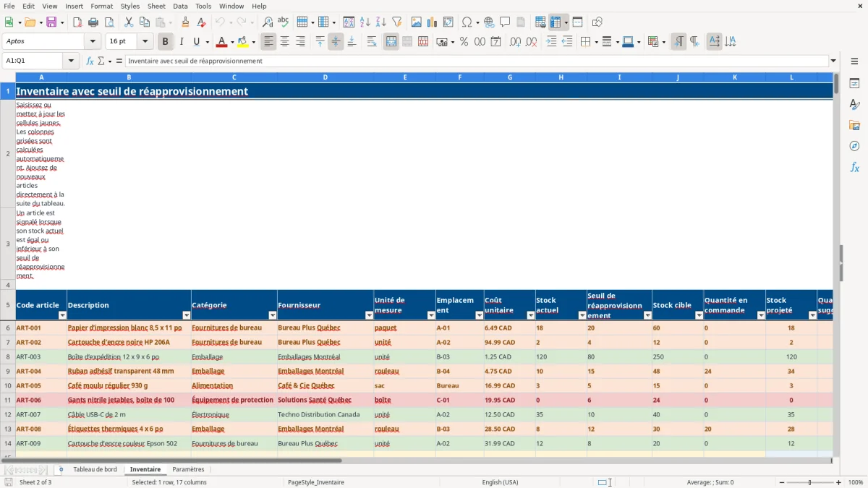The height and width of the screenshot is (488, 868).
Task: Apply yellow background color
Action: click(242, 42)
